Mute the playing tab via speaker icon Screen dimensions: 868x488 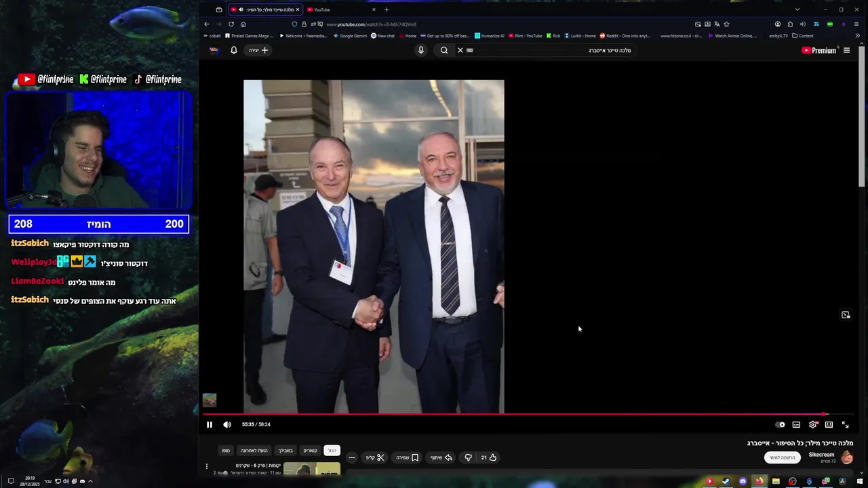click(x=241, y=9)
